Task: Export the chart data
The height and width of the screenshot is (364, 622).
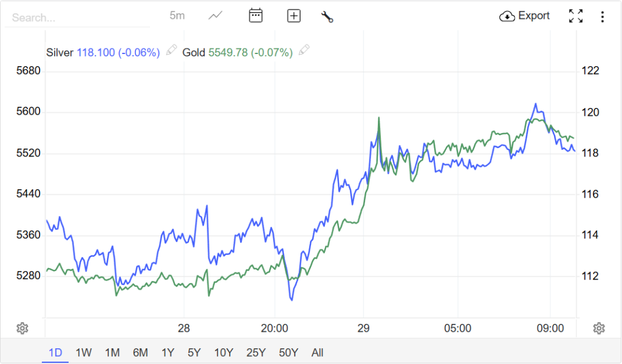Action: [525, 16]
